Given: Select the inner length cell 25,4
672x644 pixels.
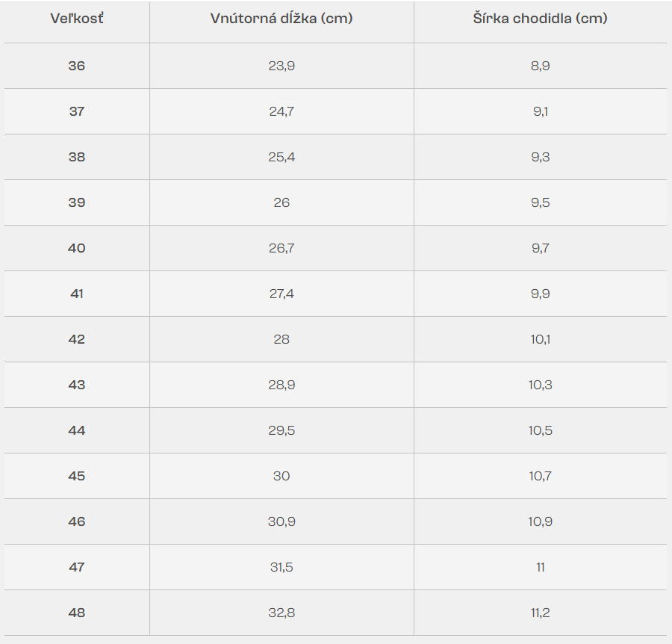Looking at the screenshot, I should click(x=281, y=157).
